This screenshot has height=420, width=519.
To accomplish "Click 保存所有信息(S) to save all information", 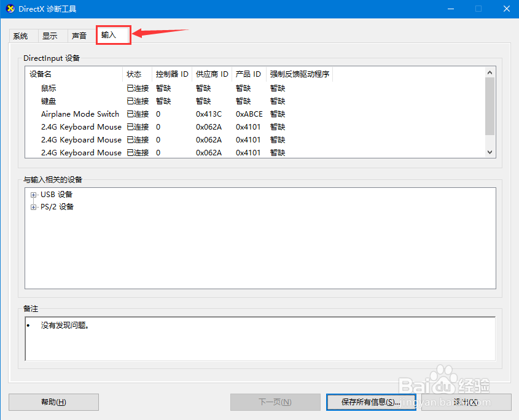I will click(371, 402).
